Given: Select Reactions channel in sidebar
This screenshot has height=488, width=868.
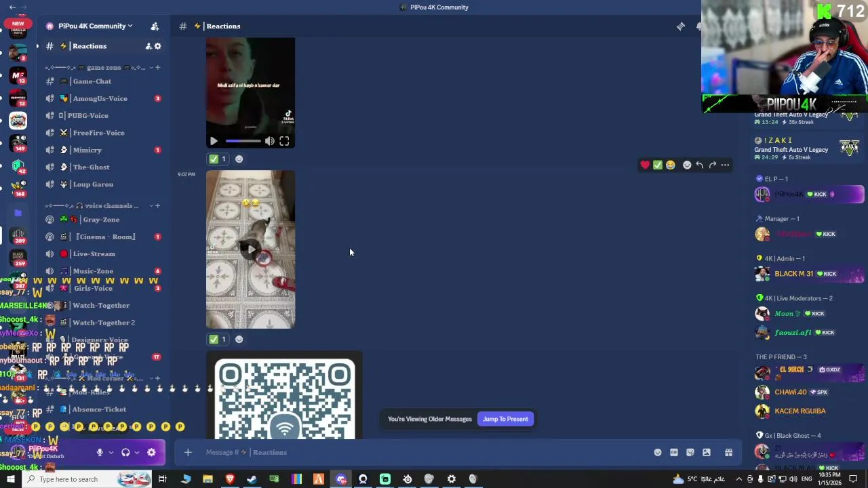Looking at the screenshot, I should [103, 46].
